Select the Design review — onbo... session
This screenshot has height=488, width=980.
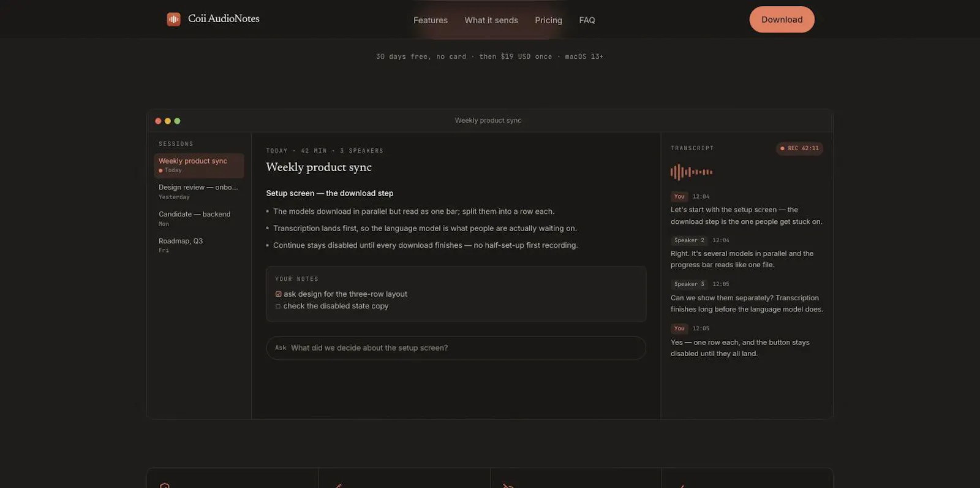coord(198,192)
